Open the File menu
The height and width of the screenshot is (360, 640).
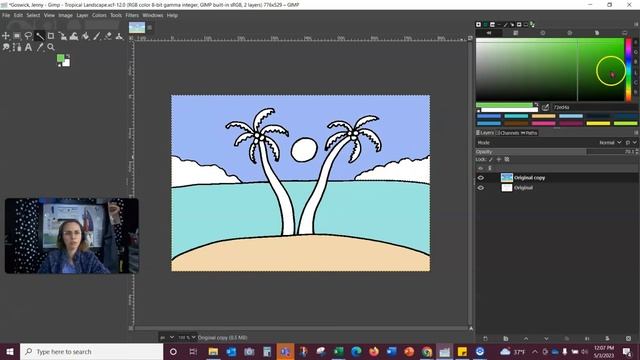click(x=6, y=15)
